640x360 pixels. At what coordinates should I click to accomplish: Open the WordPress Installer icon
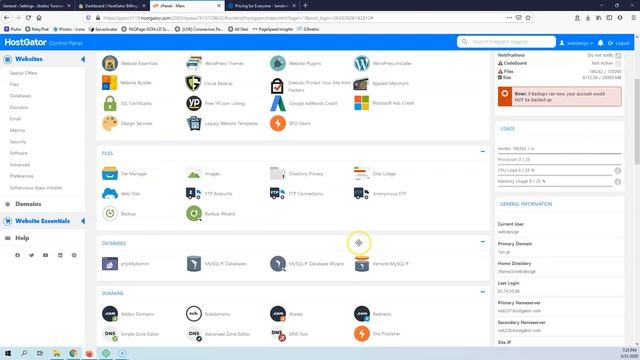(362, 63)
